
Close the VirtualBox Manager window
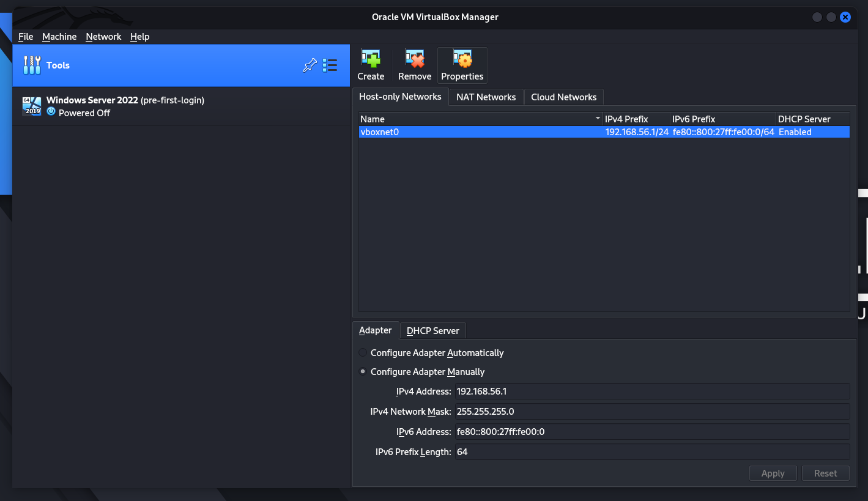(845, 17)
